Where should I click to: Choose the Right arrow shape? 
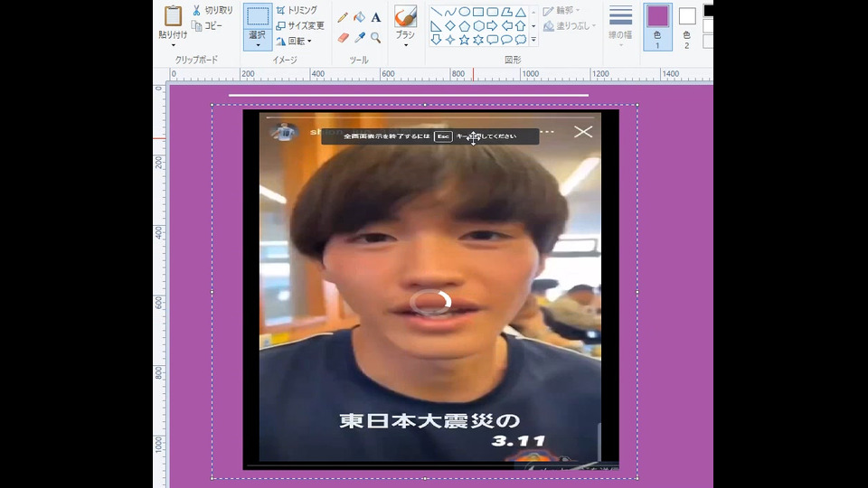point(492,26)
